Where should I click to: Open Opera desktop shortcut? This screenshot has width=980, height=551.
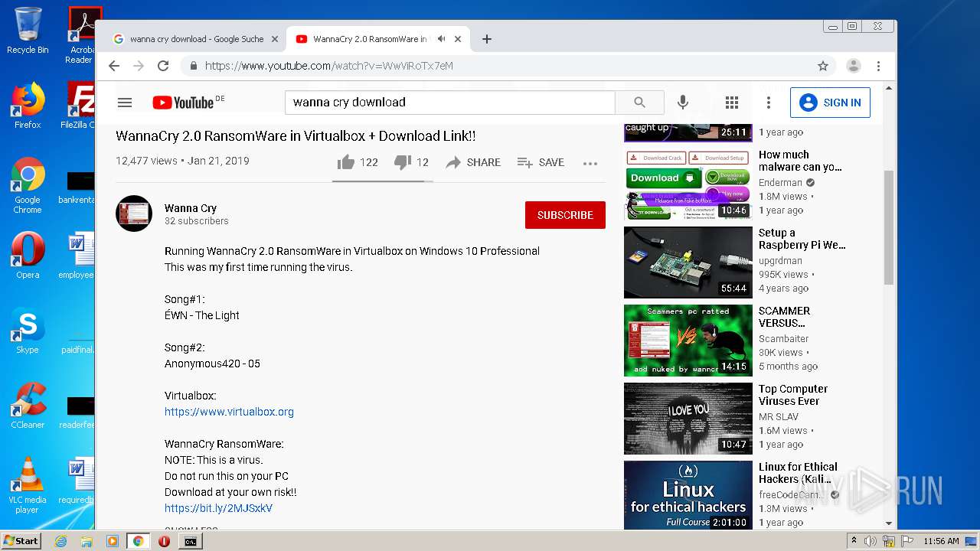click(28, 256)
